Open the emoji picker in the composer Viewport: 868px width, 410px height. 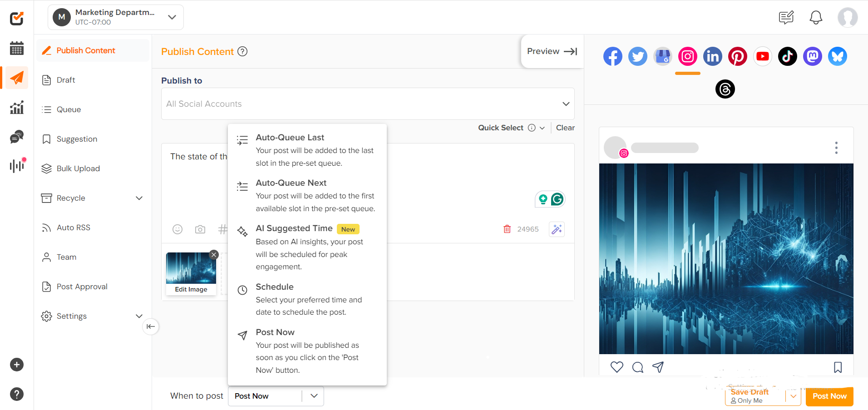click(178, 229)
